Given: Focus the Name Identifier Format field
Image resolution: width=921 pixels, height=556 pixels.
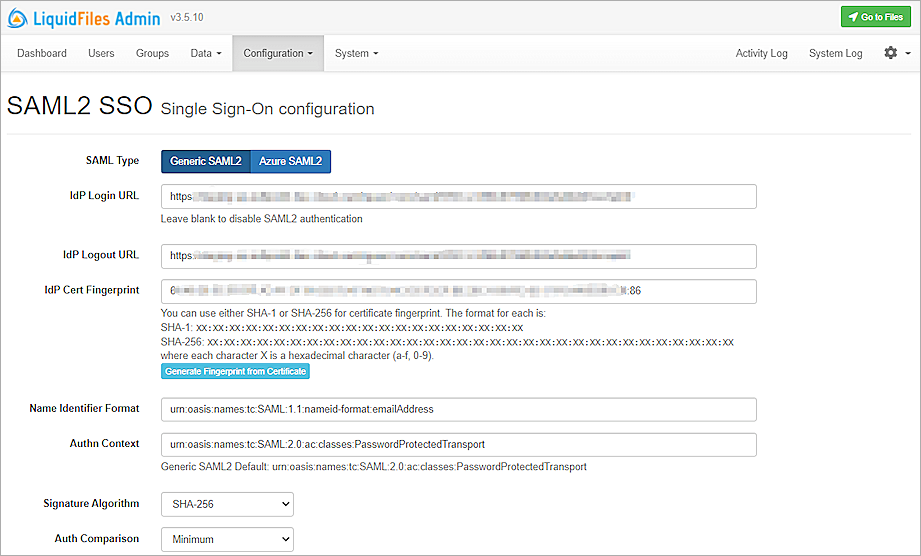Looking at the screenshot, I should click(x=459, y=409).
